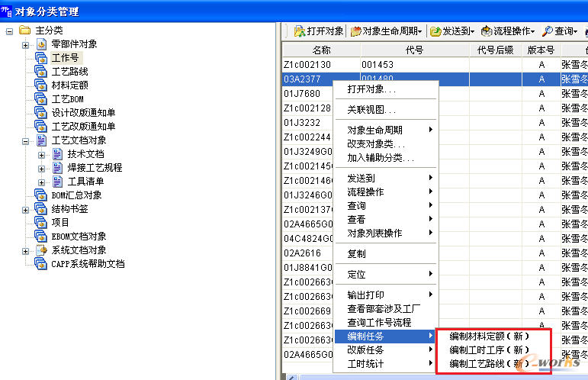588x380 pixels.
Task: Click the 名称 column header
Action: (321, 50)
